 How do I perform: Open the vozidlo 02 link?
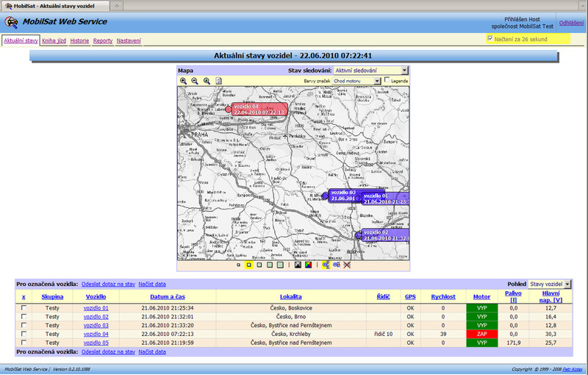tap(96, 316)
